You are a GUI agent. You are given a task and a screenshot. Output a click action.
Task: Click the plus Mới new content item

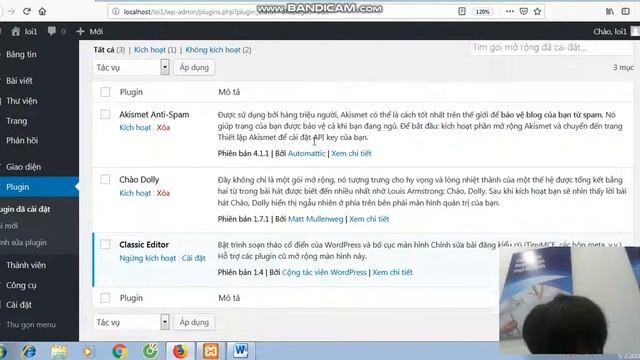pos(90,31)
